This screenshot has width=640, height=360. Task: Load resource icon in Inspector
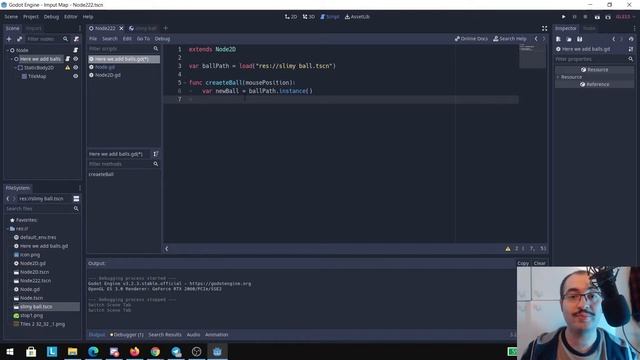coord(569,39)
